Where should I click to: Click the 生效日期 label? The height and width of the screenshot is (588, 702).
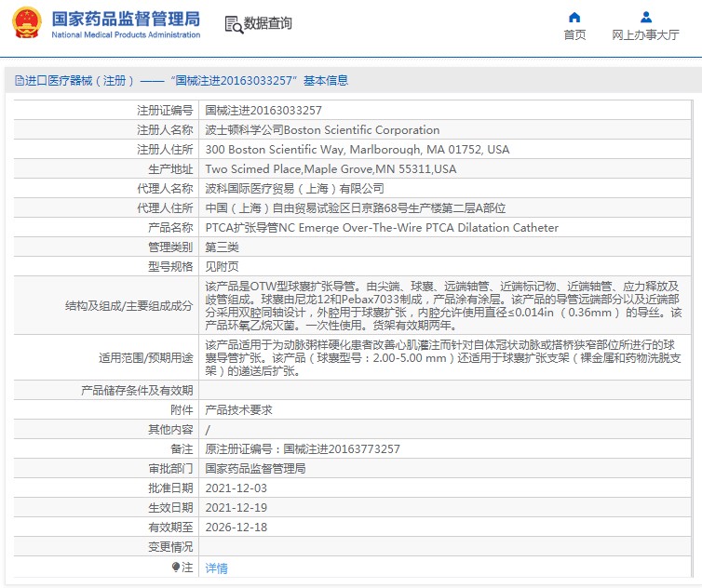pyautogui.click(x=170, y=508)
